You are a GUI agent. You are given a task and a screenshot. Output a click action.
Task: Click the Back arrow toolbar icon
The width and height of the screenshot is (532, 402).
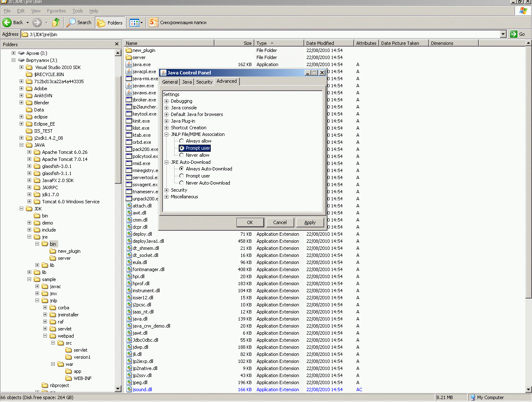[x=7, y=22]
